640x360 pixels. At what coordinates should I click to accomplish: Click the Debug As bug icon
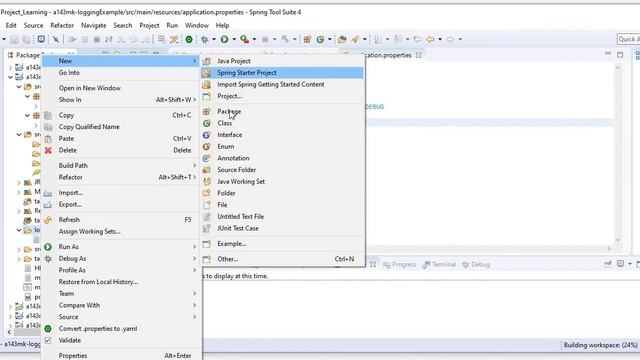coord(48,258)
